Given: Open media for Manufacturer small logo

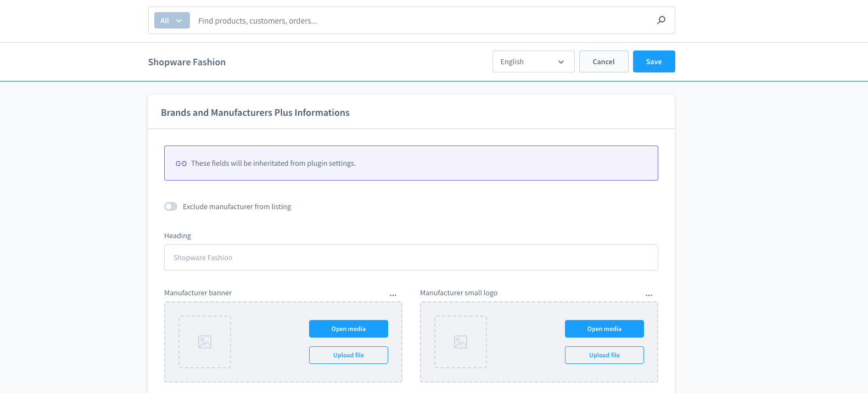Looking at the screenshot, I should pos(604,329).
